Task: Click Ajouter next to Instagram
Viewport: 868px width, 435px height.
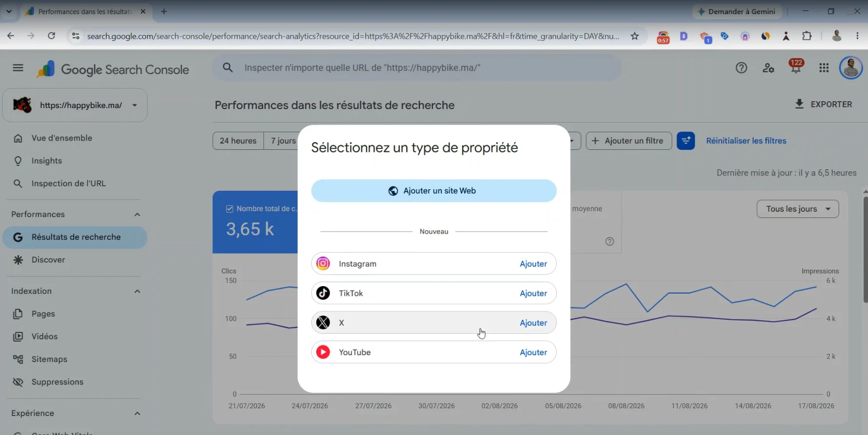Action: (533, 264)
